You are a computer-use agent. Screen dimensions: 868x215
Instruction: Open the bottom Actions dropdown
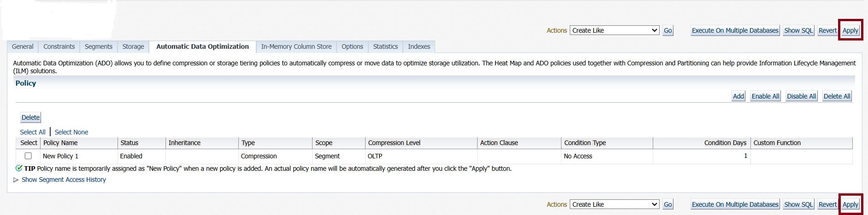pos(614,204)
